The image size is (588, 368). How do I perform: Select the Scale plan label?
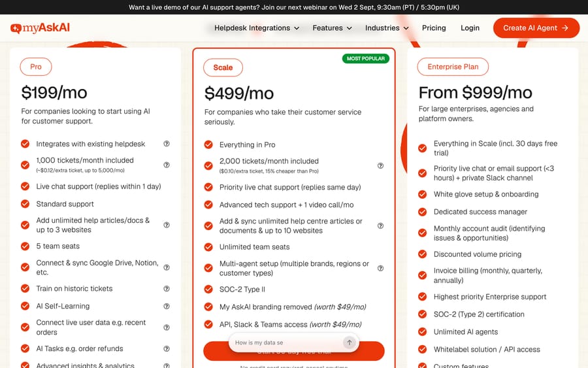pyautogui.click(x=223, y=67)
